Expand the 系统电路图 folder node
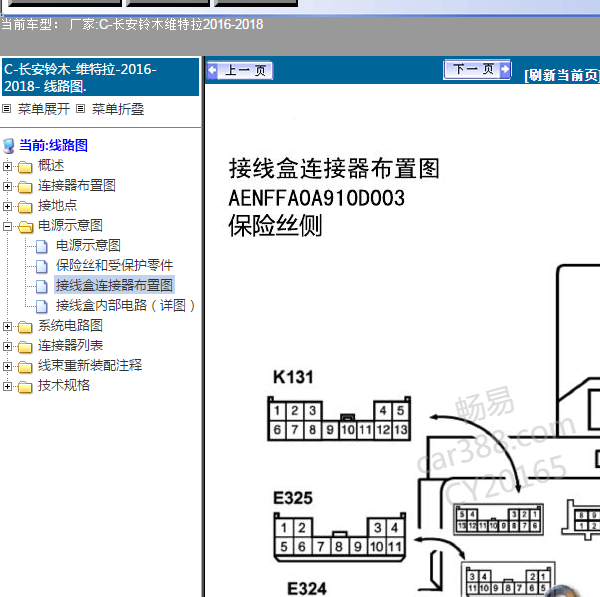 (7, 326)
